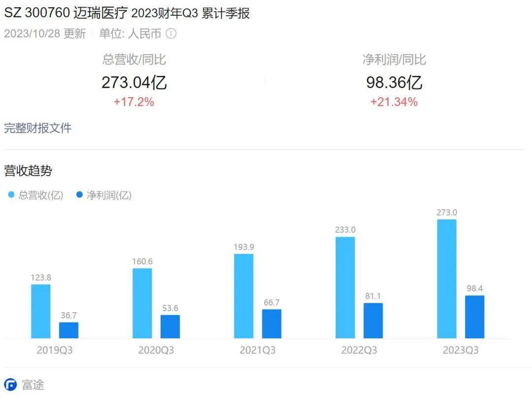Click the 单位: 人民币 currency label
The width and height of the screenshot is (532, 399).
(130, 34)
